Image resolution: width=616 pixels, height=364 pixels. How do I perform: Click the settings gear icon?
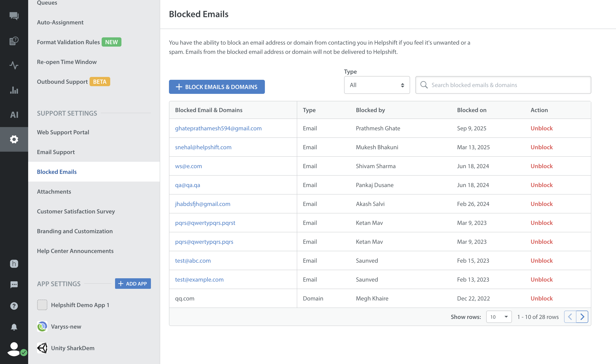[x=14, y=139]
